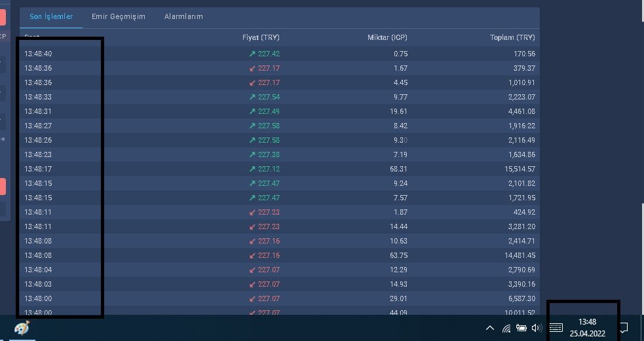Select the total value 6,587.30
Image resolution: width=644 pixels, height=341 pixels.
521,298
